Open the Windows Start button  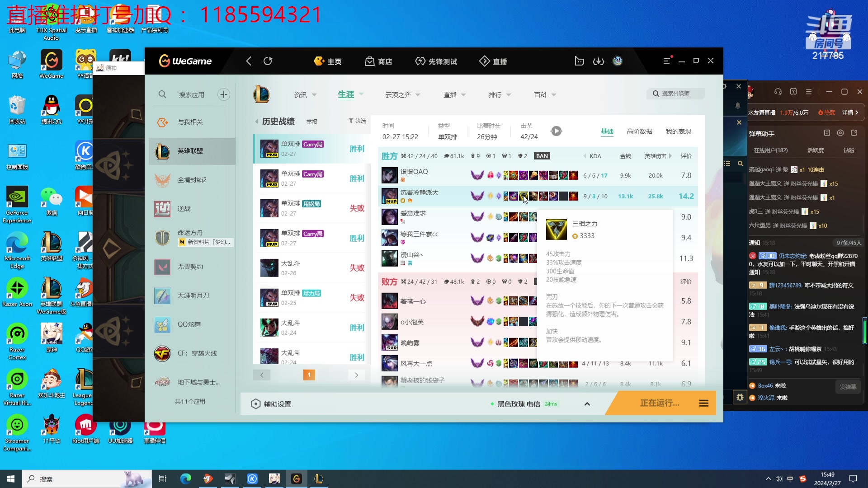click(x=11, y=479)
